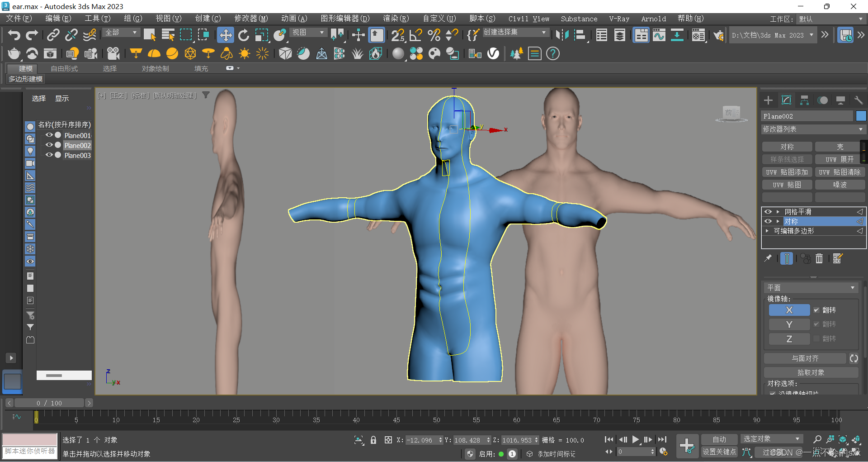Click the 对称 modifier button
868x462 pixels.
[787, 147]
